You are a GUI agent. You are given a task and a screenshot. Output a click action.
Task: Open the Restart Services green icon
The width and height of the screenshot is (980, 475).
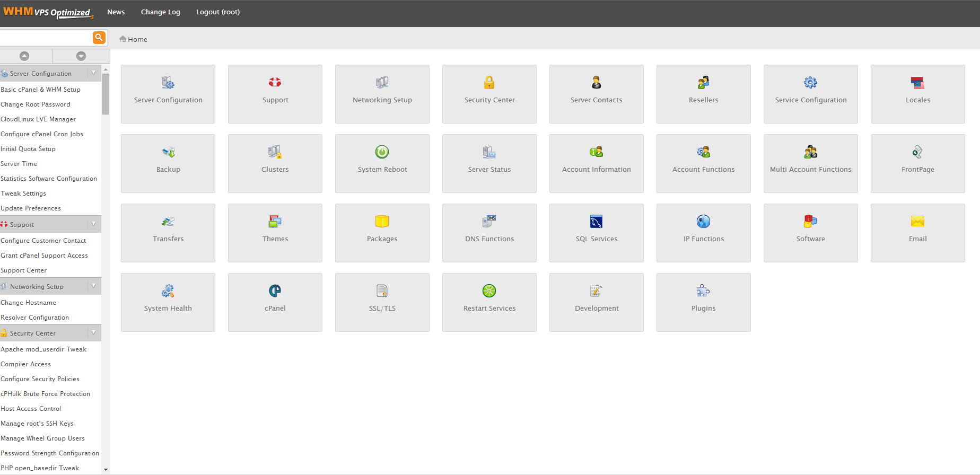(x=489, y=291)
